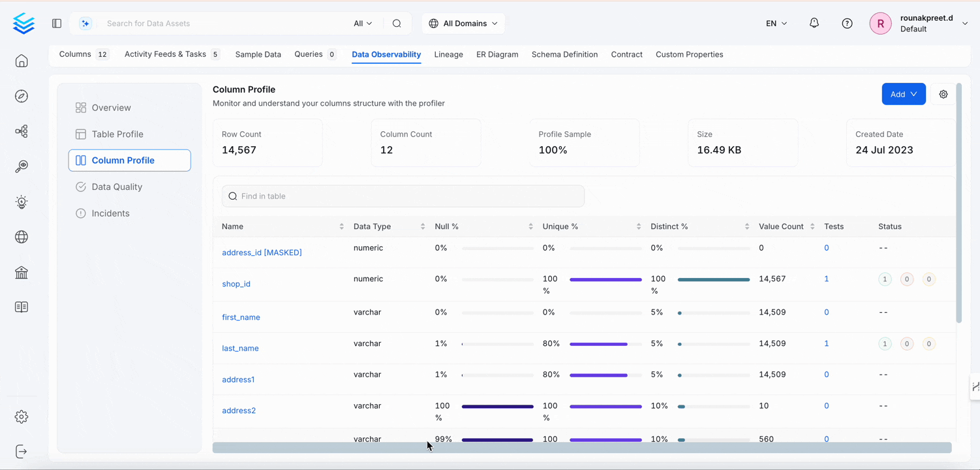Image resolution: width=980 pixels, height=470 pixels.
Task: Click the address_id [MASKED] column link
Action: tap(262, 253)
